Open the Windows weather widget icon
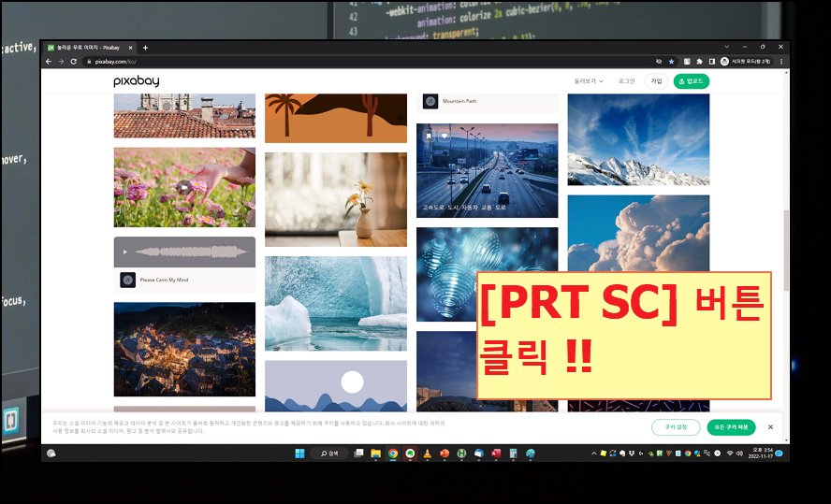This screenshot has width=831, height=504. point(51,454)
